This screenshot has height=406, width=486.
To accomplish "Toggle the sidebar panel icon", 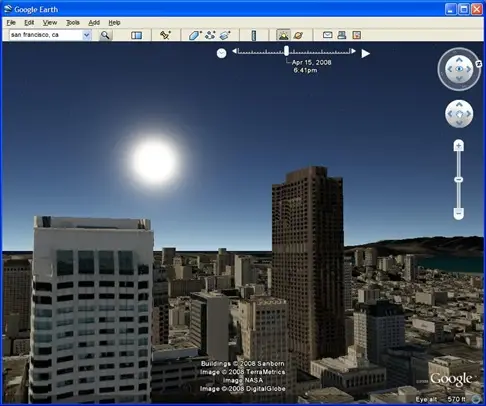I will click(x=136, y=35).
